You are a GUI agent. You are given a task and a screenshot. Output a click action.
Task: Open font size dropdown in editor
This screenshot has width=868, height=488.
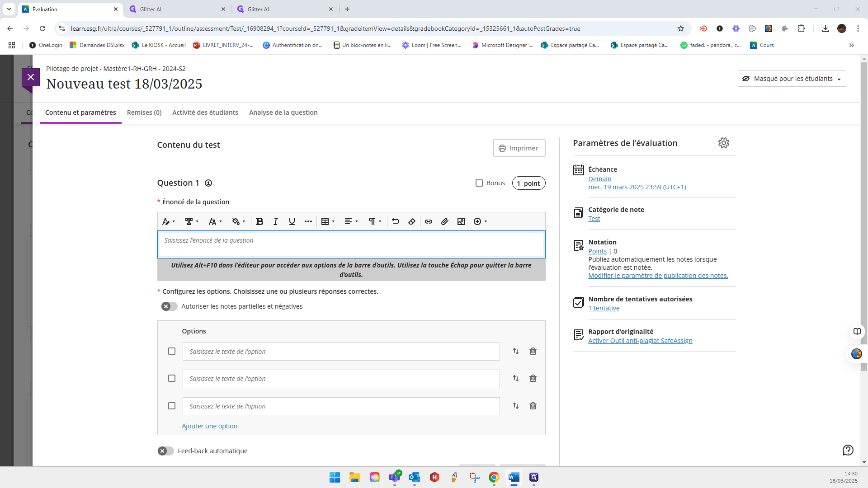click(215, 221)
